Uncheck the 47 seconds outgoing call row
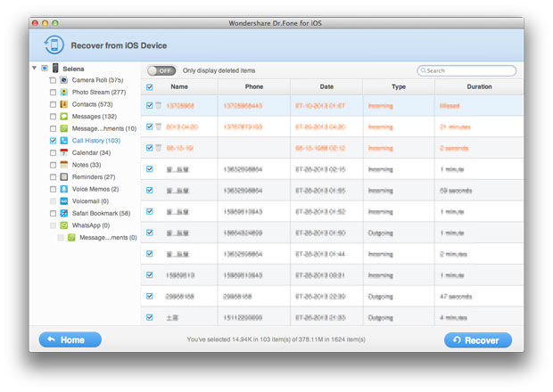The image size is (553, 392). coord(150,296)
